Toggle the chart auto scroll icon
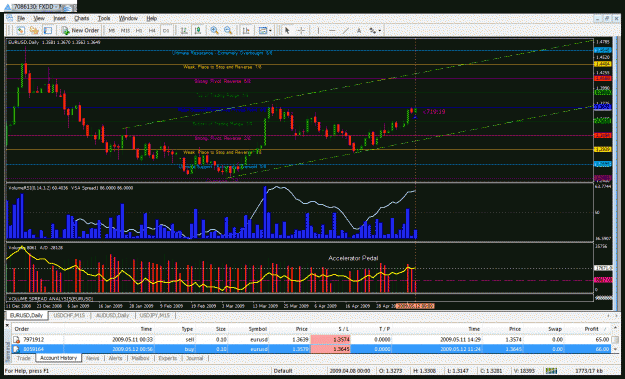Viewport: 625px width, 379px height. [x=184, y=30]
